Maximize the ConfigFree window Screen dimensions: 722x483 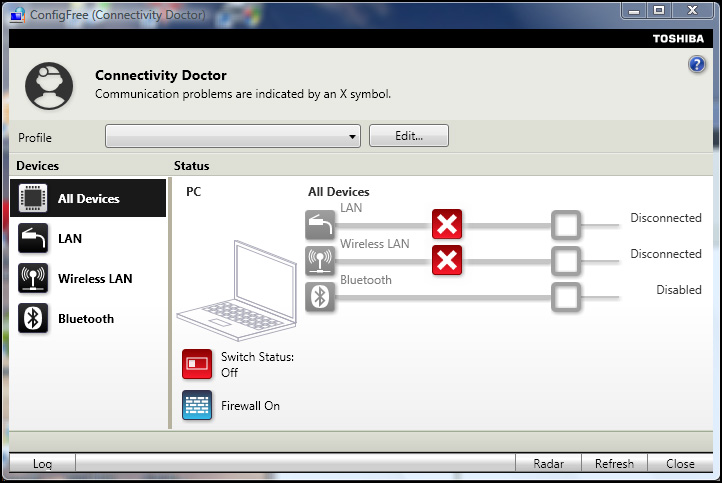659,10
